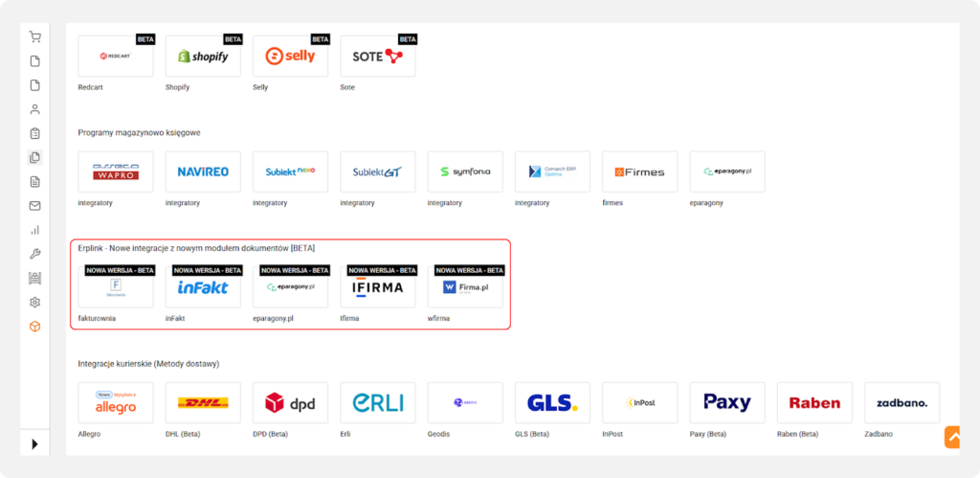Select the highlighted copy documents sidebar icon
The width and height of the screenshot is (980, 478).
point(35,158)
